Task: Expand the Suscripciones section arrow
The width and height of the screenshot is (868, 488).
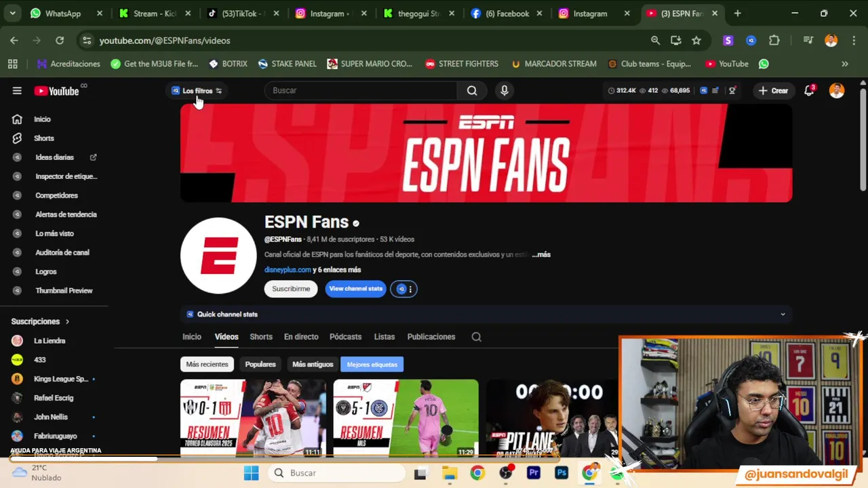Action: [x=67, y=321]
